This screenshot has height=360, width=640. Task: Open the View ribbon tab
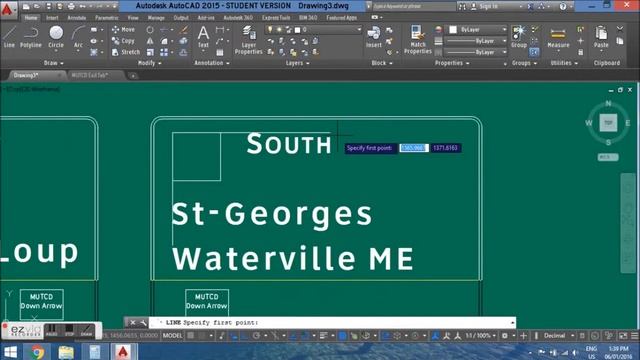[x=133, y=18]
